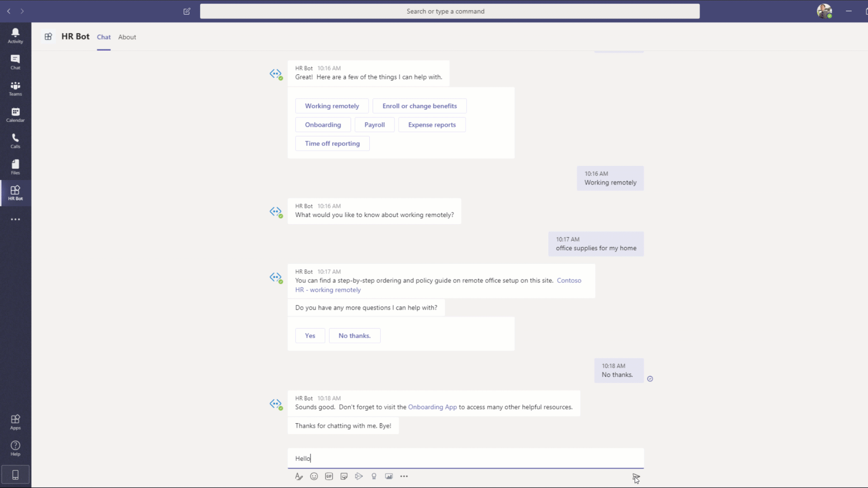Open the Onboarding App link

[x=432, y=407]
